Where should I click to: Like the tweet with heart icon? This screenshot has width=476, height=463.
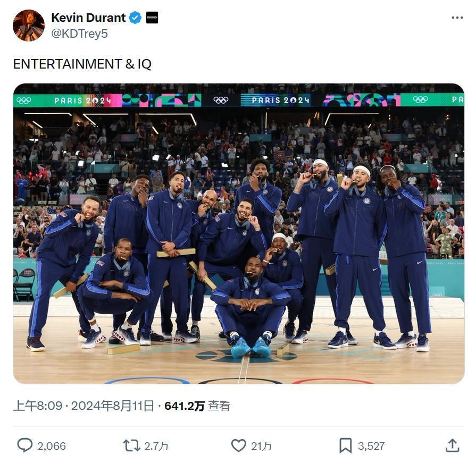click(239, 445)
